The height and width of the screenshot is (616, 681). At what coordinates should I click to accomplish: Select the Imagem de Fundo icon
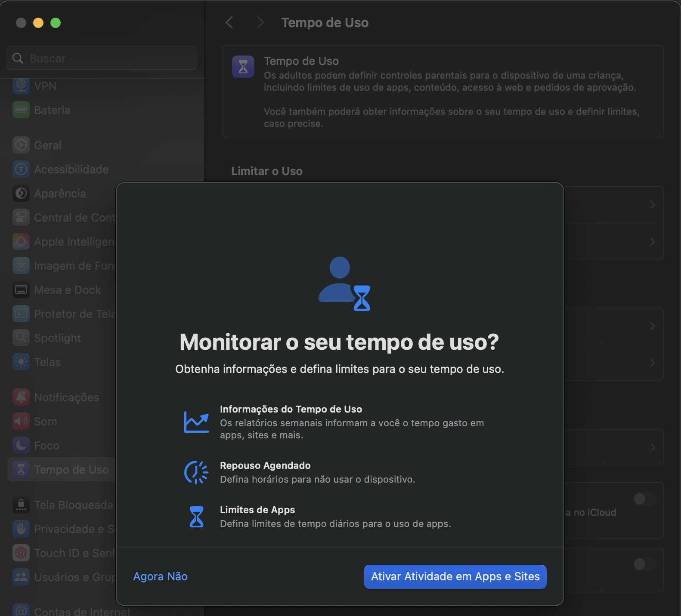tap(21, 265)
